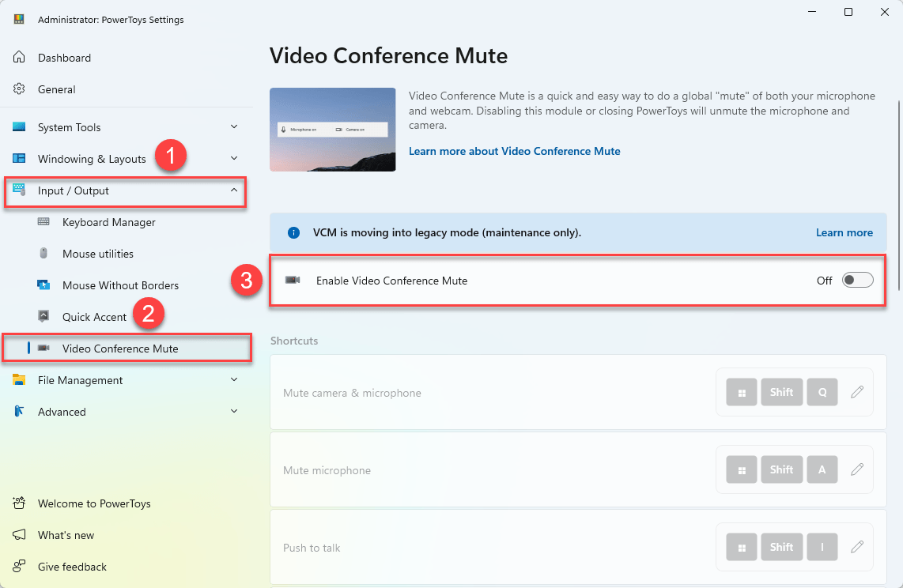Click the Dashboard home icon
Screen dimensions: 903x588
(19, 58)
